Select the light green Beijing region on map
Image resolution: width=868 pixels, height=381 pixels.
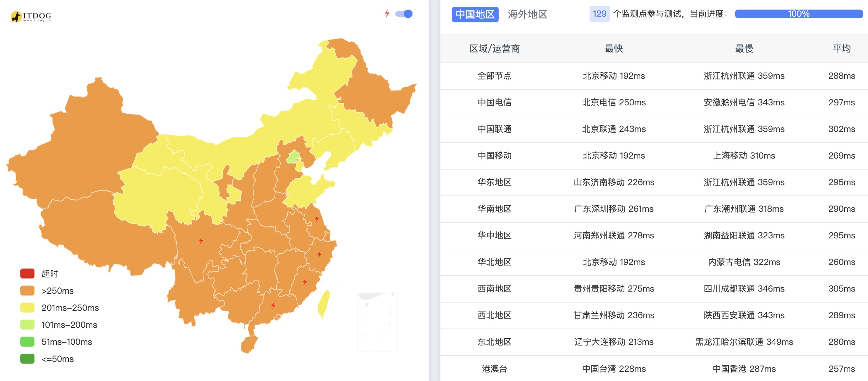point(293,156)
